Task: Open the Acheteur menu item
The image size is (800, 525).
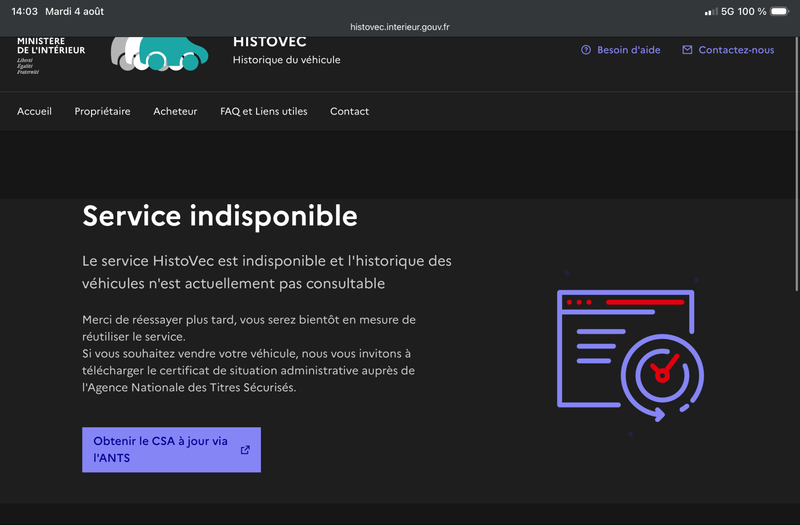Action: [175, 111]
